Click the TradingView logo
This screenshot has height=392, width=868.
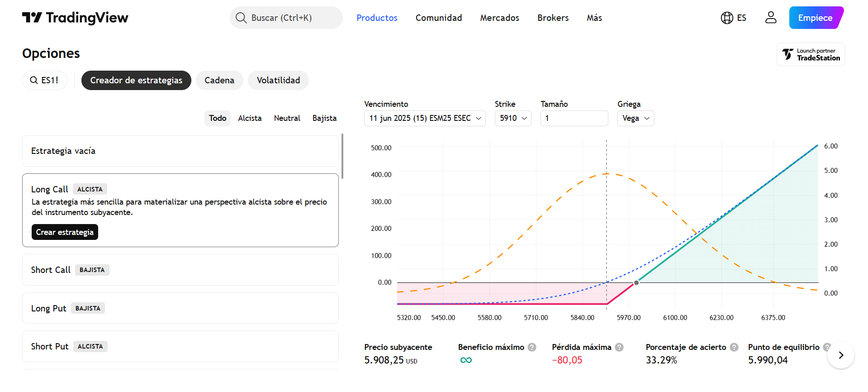coord(75,18)
